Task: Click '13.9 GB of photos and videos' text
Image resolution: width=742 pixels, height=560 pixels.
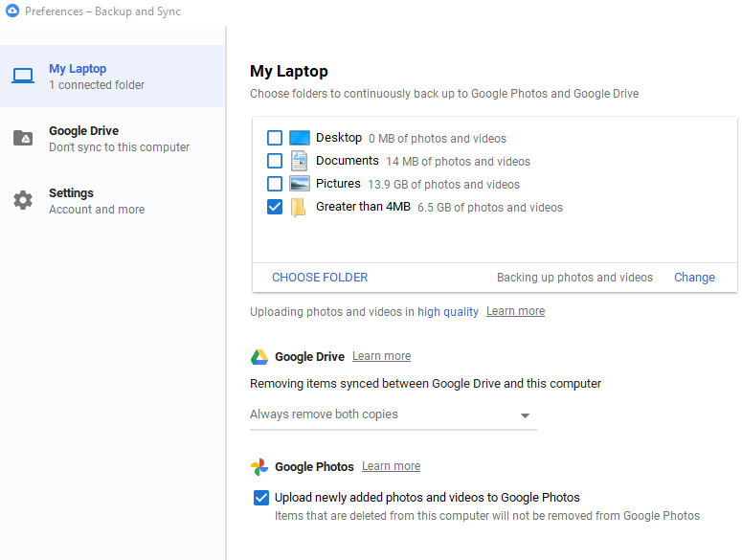Action: tap(444, 185)
